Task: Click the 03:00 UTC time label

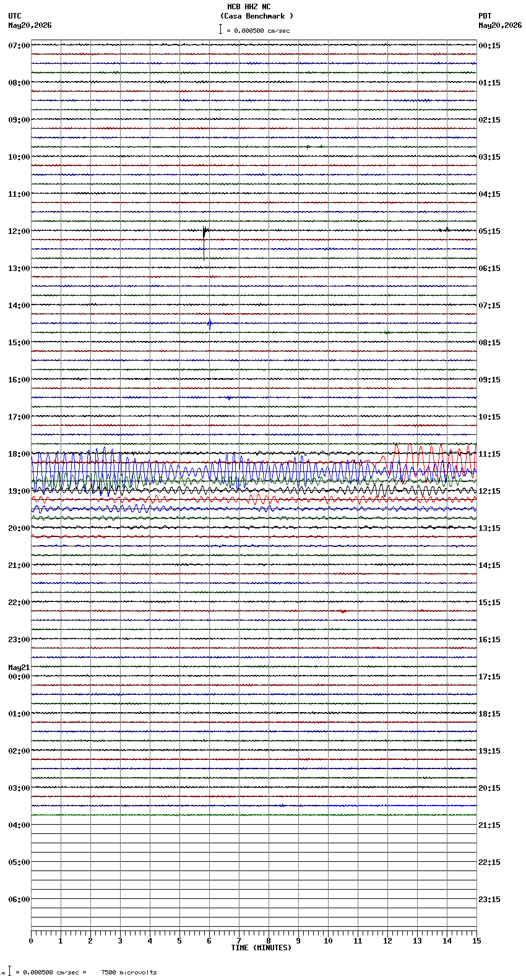Action: [x=19, y=788]
